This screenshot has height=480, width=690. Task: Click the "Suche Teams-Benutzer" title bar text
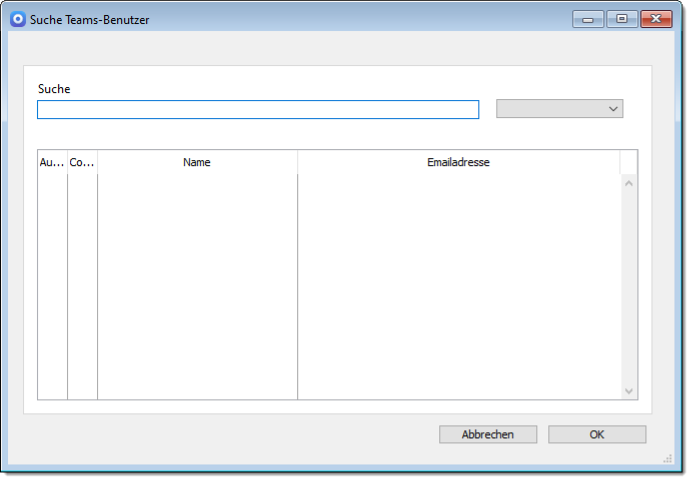90,19
